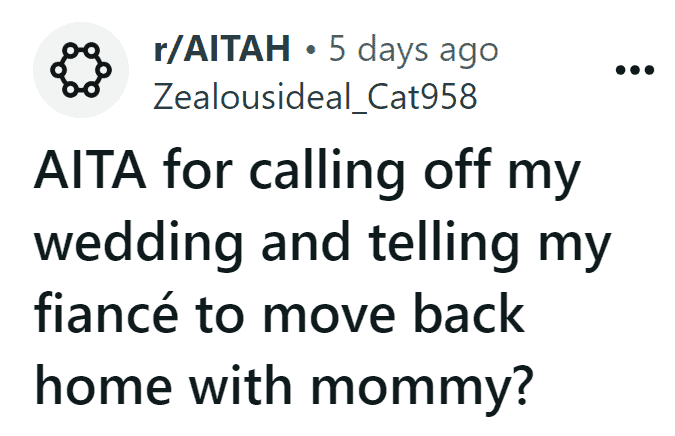Viewport: 675px width, 436px height.
Task: Open the post titled 'AITA for calling off my wedding'
Action: tap(322, 278)
